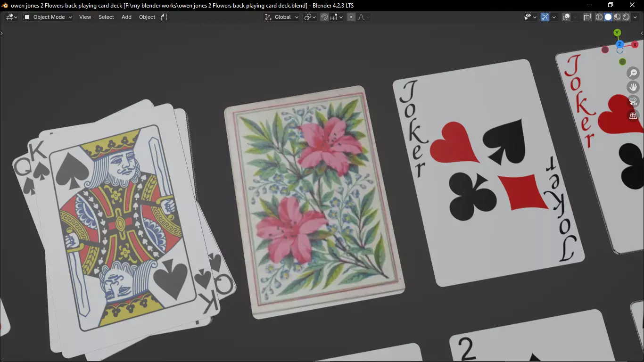Open the object types visibility dropdown
This screenshot has height=362, width=644.
530,17
